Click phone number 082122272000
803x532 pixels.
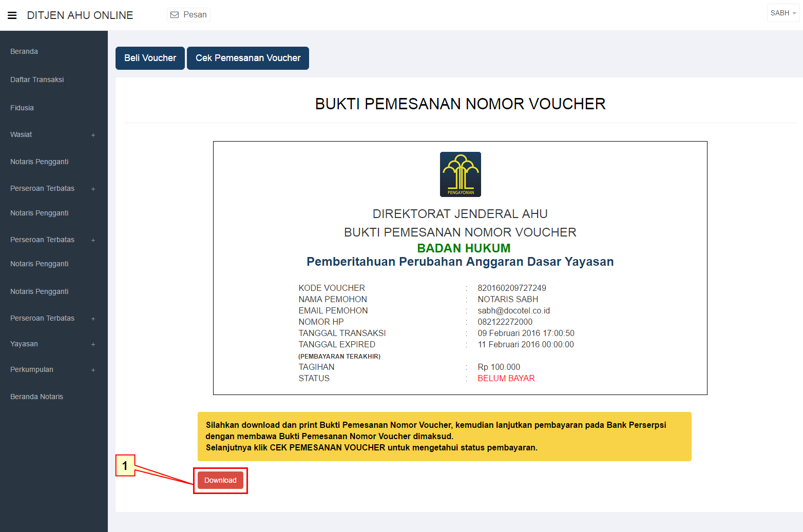coord(505,322)
